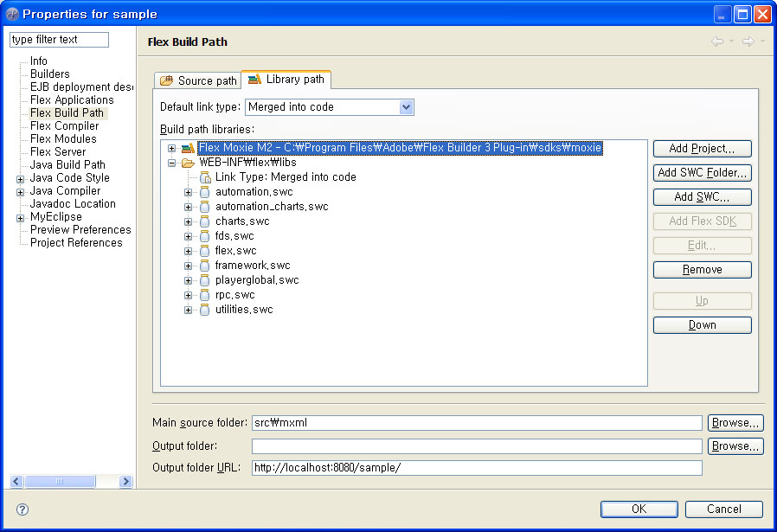The width and height of the screenshot is (777, 532).
Task: Click the WEB-INF\flex\libs folder icon
Action: point(188,163)
